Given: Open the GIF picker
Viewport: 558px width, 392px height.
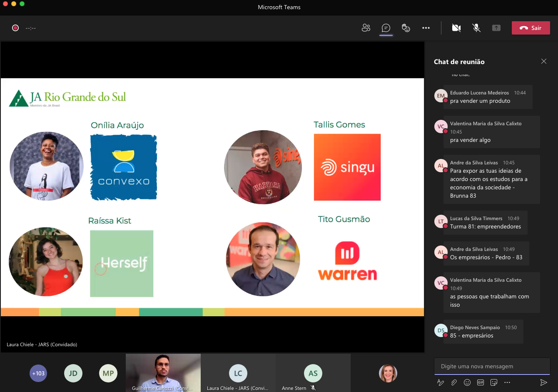Looking at the screenshot, I should click(x=481, y=382).
